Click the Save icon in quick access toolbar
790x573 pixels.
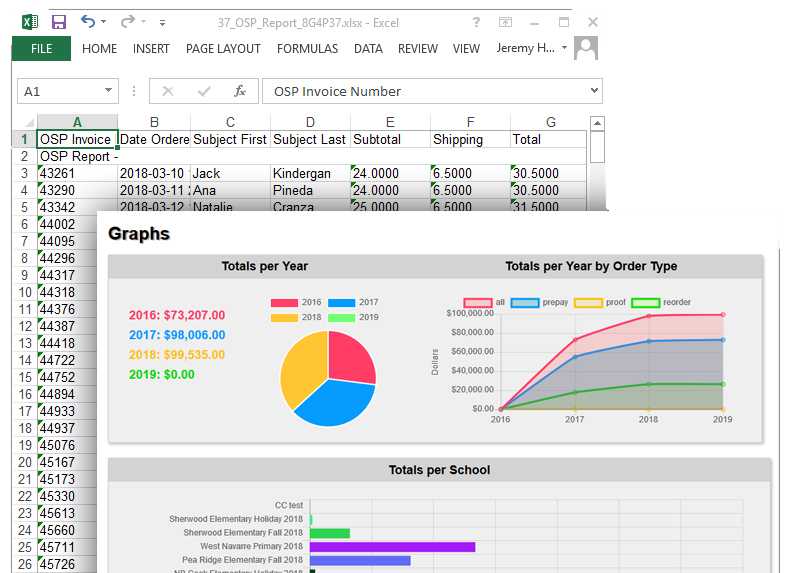point(59,21)
